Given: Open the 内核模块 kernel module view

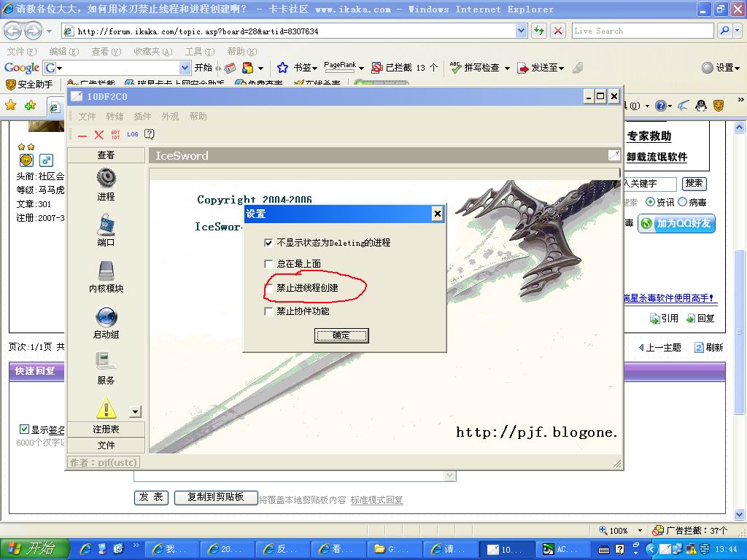Looking at the screenshot, I should pos(106,276).
